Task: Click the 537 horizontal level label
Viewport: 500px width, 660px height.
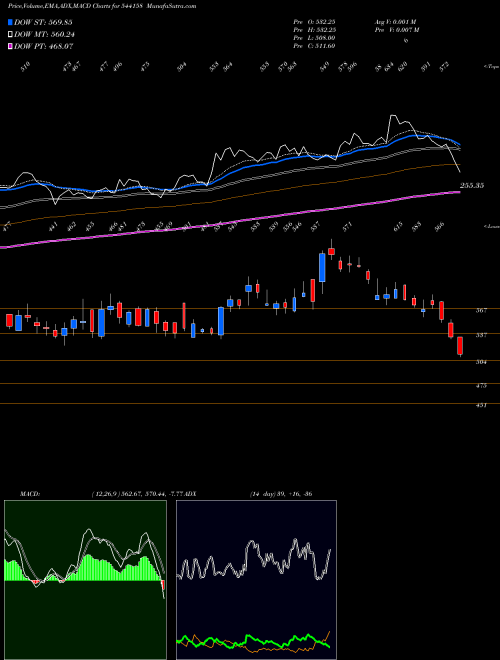Action: 482,335
